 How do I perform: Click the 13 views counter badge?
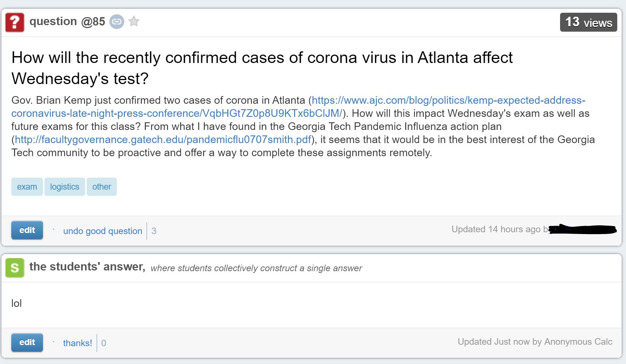click(588, 22)
